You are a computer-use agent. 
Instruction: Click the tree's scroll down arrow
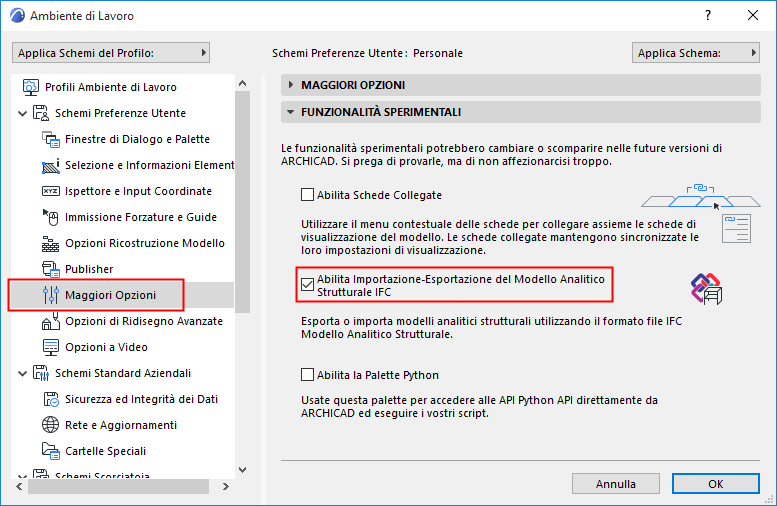pyautogui.click(x=242, y=469)
